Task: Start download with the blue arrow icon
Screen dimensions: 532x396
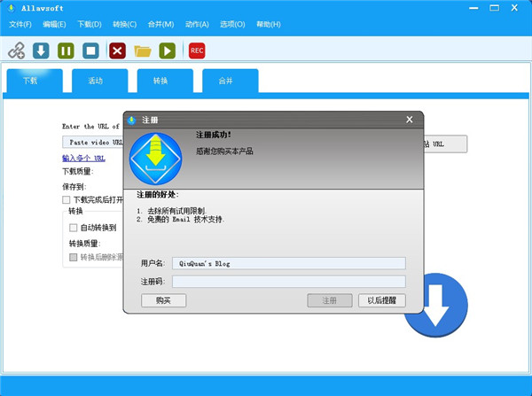Action: click(41, 50)
